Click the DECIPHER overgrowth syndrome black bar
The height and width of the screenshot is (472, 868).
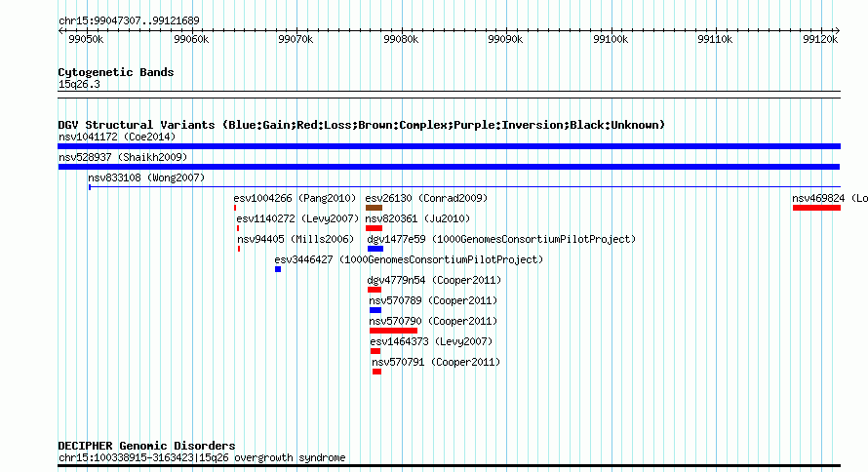(x=449, y=466)
